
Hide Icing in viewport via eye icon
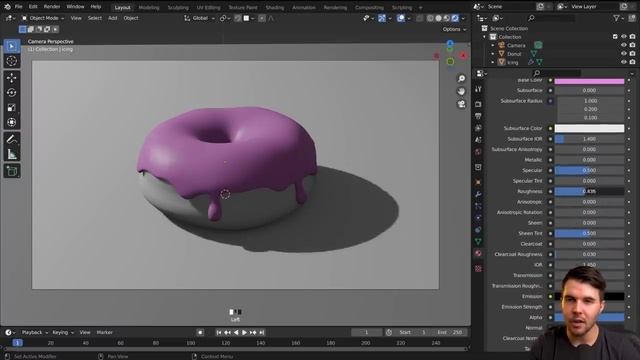(624, 62)
